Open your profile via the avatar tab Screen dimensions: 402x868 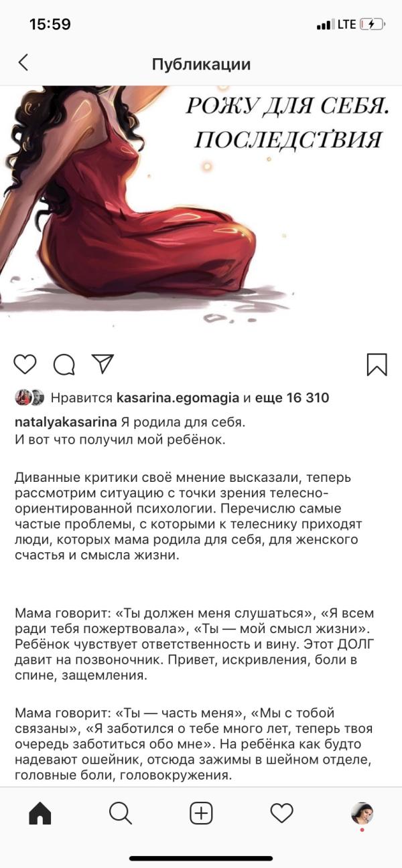(x=362, y=813)
